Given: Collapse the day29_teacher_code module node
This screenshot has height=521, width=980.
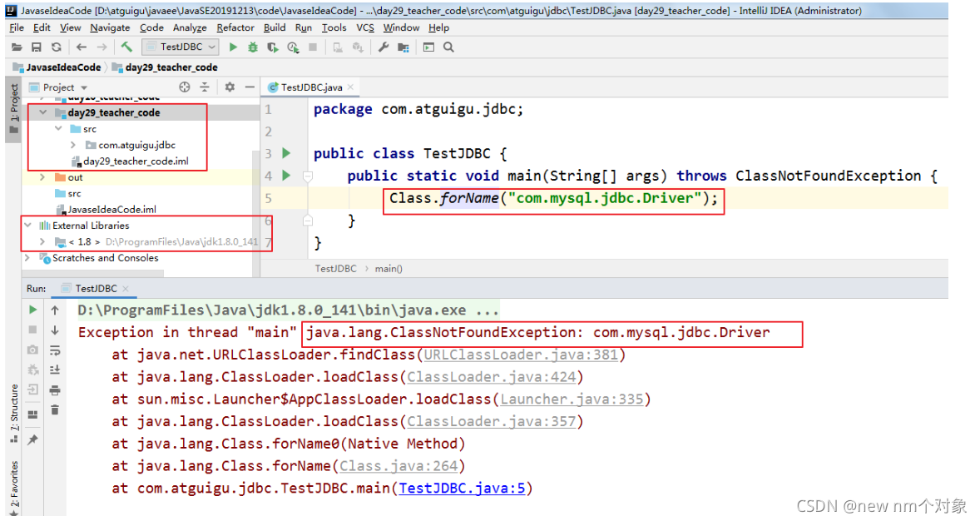Looking at the screenshot, I should click(x=43, y=112).
